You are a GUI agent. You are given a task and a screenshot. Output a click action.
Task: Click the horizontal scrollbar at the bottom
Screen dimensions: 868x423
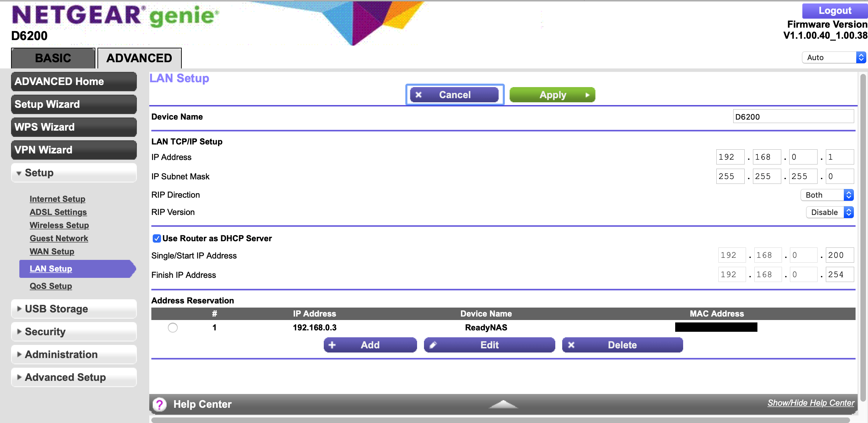[501, 420]
